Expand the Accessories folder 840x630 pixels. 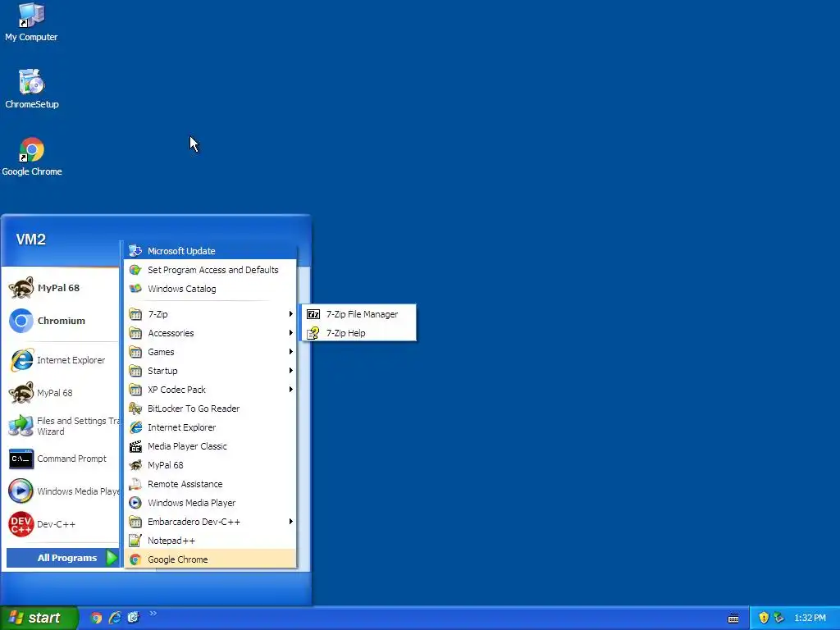point(210,333)
